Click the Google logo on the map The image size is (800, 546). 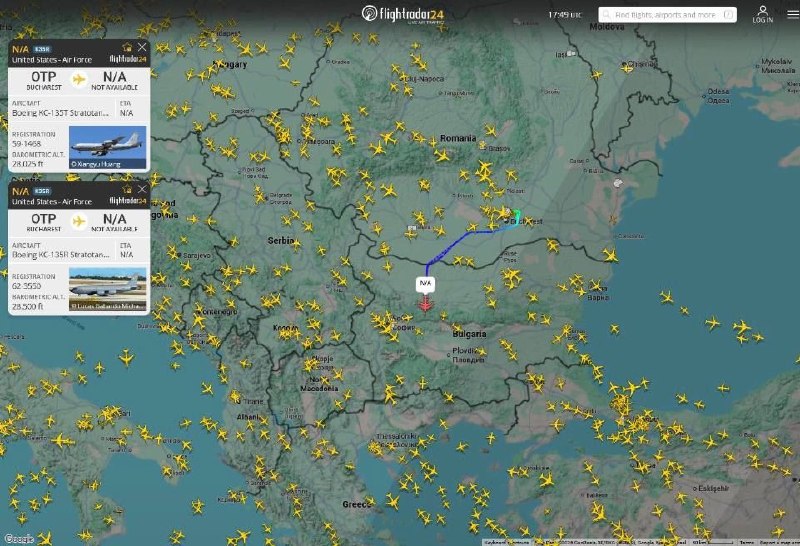coord(18,539)
